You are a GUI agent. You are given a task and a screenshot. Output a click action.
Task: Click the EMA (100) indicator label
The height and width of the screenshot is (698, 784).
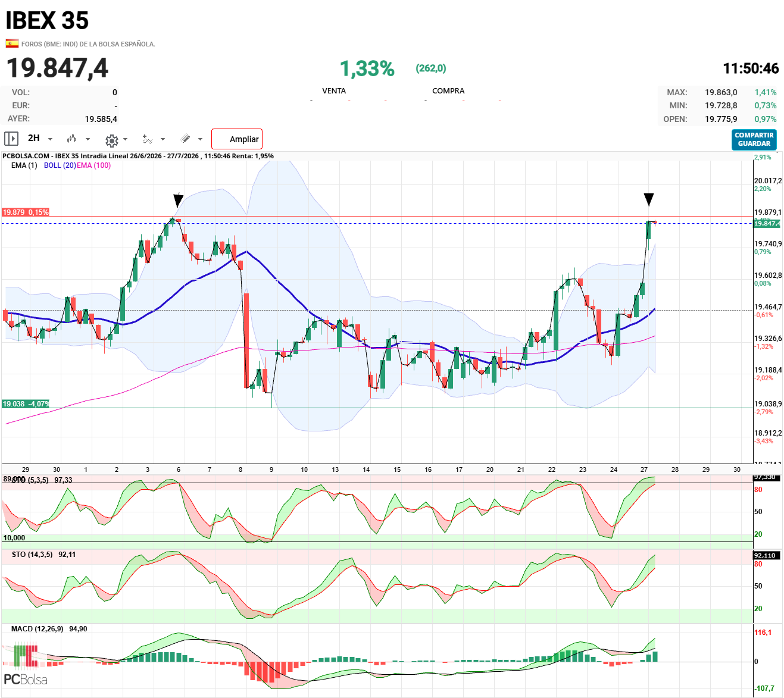(x=93, y=165)
